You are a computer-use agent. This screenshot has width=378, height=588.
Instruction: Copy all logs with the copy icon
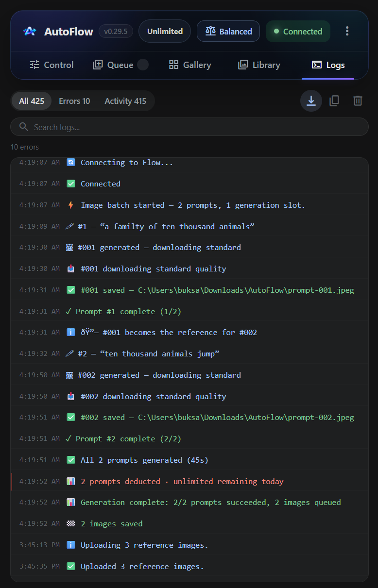click(334, 101)
